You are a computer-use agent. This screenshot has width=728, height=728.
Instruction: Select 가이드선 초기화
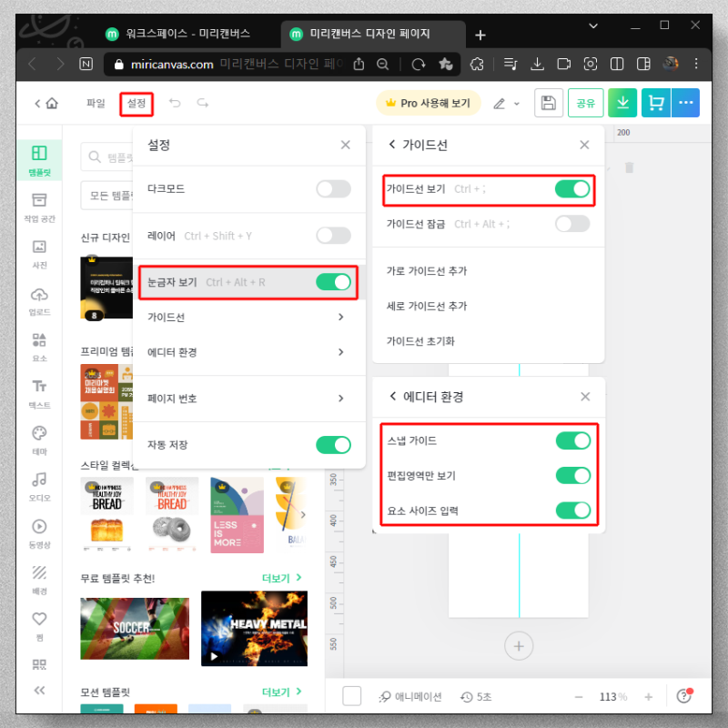420,341
